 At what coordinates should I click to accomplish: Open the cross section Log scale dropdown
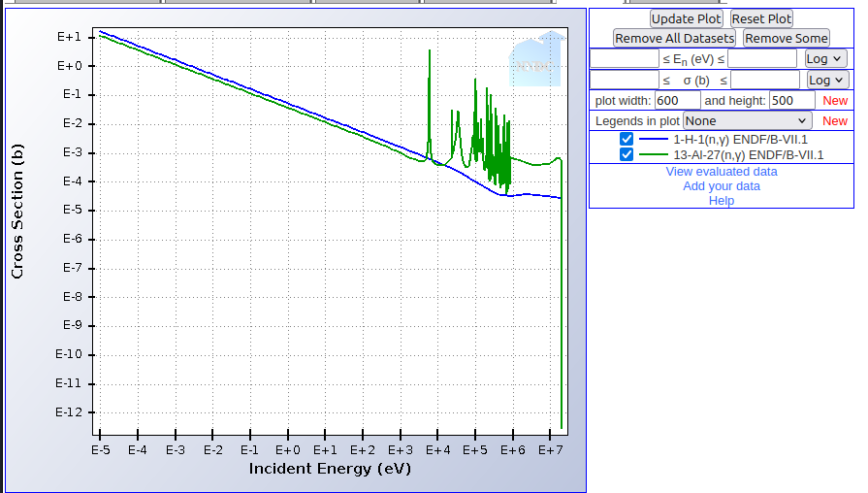[827, 80]
